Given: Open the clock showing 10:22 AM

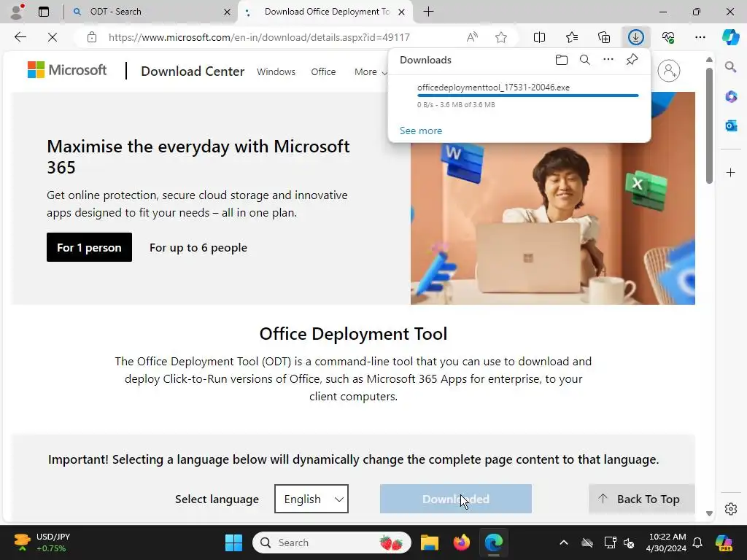Looking at the screenshot, I should coord(667,542).
